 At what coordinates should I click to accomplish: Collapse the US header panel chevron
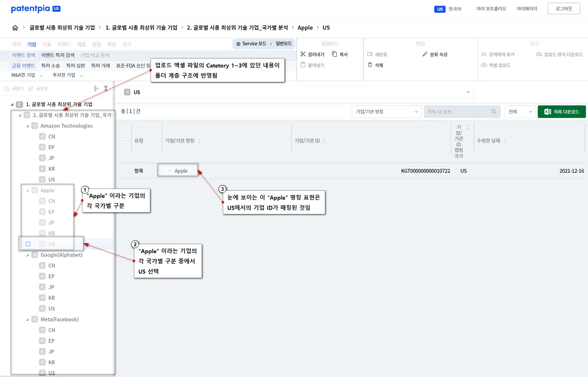pos(468,92)
